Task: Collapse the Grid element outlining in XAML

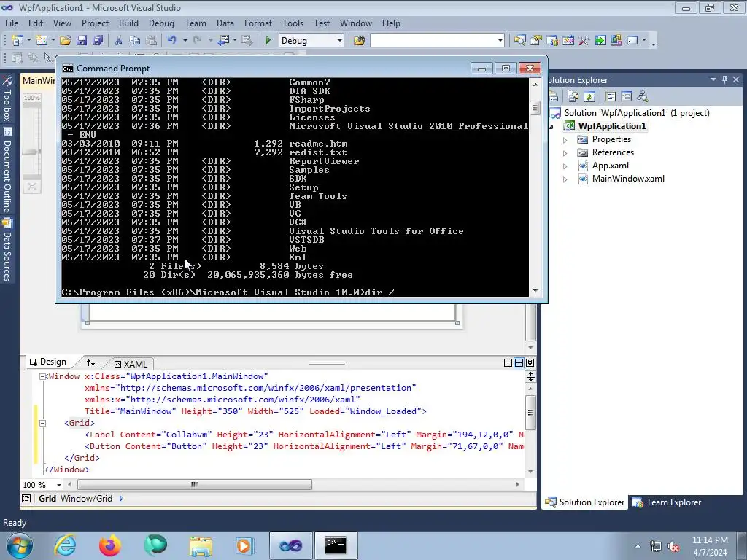Action: pos(42,423)
